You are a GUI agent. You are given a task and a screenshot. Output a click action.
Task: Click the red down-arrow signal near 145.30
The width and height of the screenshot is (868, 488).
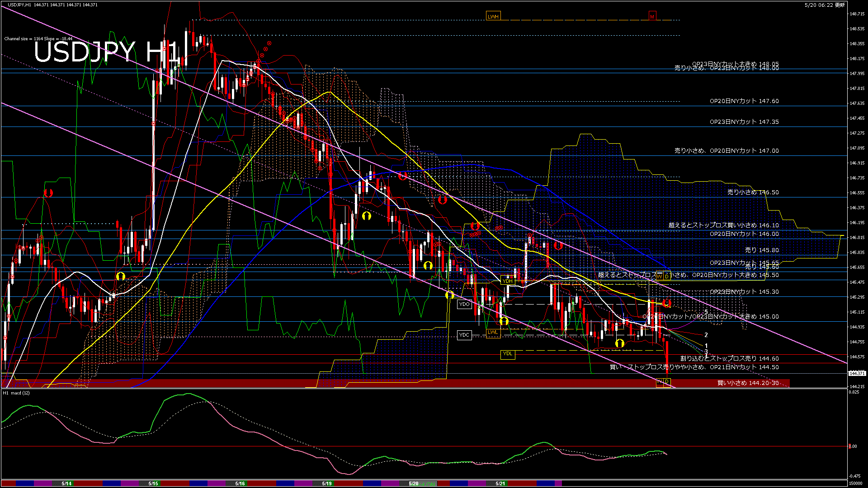pyautogui.click(x=667, y=303)
